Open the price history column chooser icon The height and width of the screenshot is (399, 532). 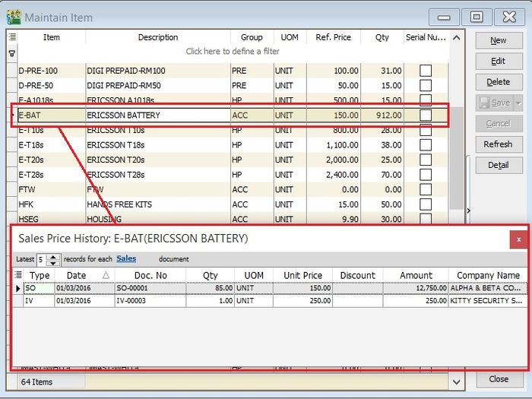(x=19, y=275)
